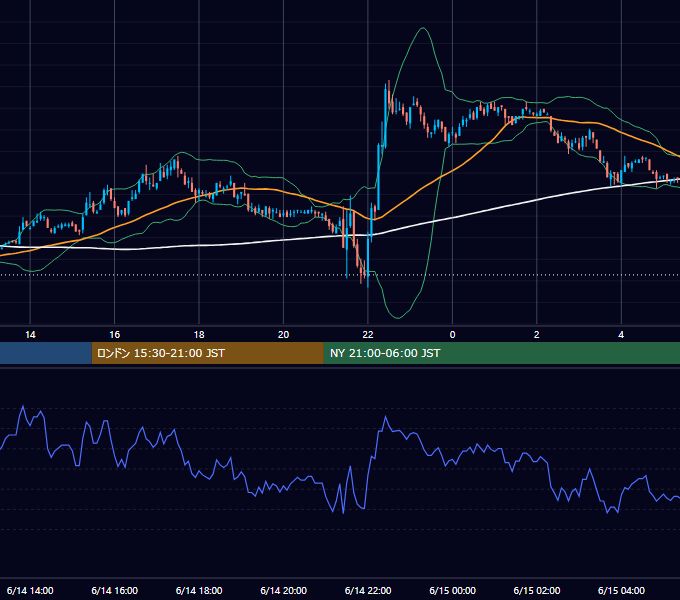This screenshot has width=680, height=600.
Task: Click the 22 hour label on price chart axis
Action: (368, 335)
